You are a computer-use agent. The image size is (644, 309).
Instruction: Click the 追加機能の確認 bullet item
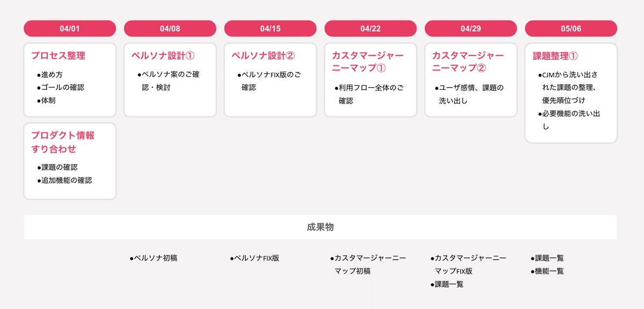click(64, 180)
